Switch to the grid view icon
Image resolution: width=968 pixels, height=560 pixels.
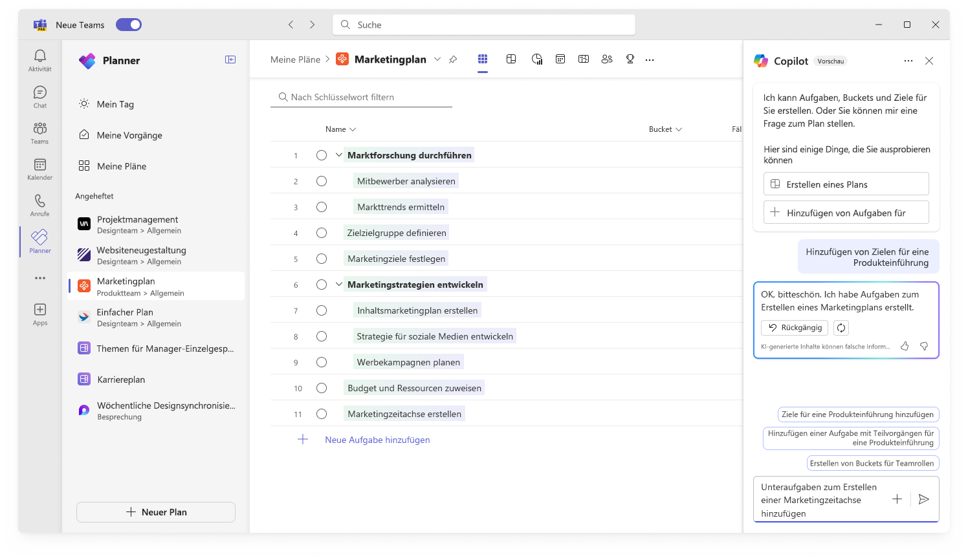coord(483,59)
